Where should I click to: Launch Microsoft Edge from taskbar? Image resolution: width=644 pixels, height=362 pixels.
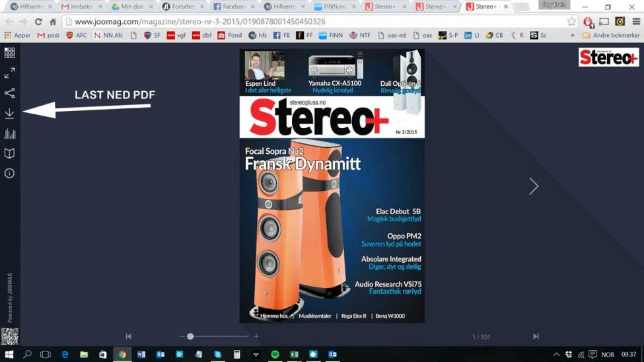[65, 354]
